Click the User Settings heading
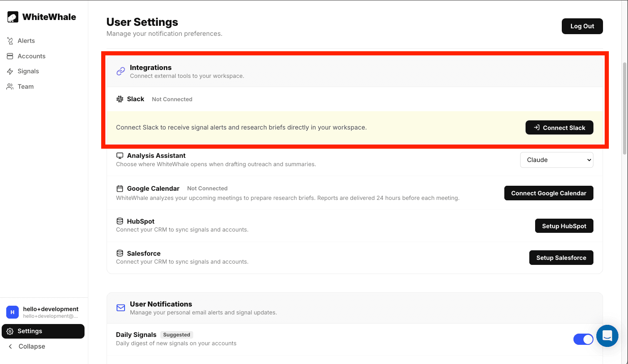This screenshot has height=364, width=628. click(x=142, y=22)
